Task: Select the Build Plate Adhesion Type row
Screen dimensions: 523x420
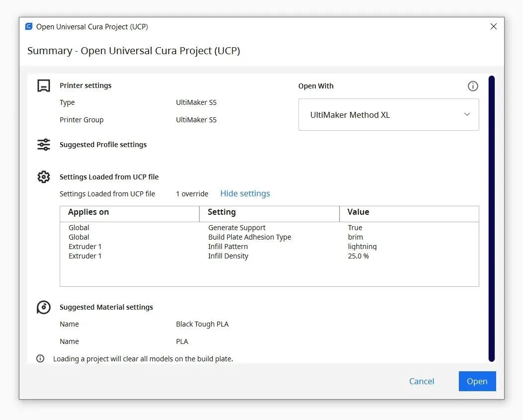Action: coord(269,237)
